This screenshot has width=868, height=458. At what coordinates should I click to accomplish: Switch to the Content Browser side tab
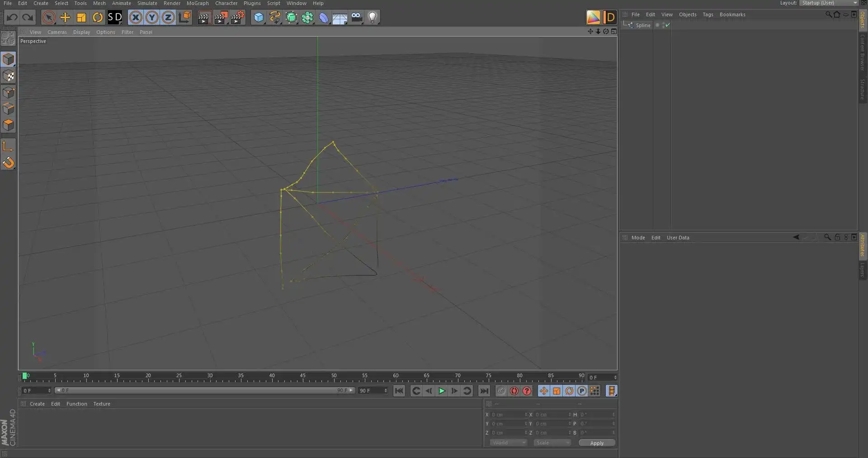[x=863, y=52]
